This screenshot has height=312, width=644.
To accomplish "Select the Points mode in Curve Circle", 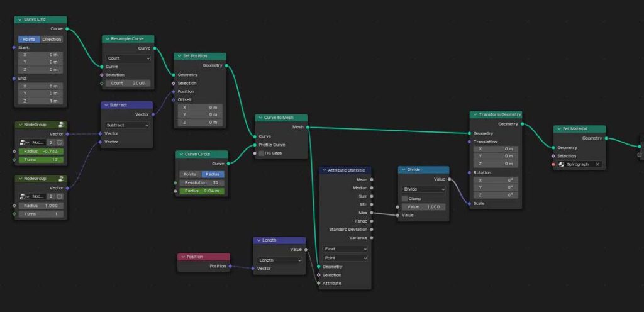I will tap(189, 174).
